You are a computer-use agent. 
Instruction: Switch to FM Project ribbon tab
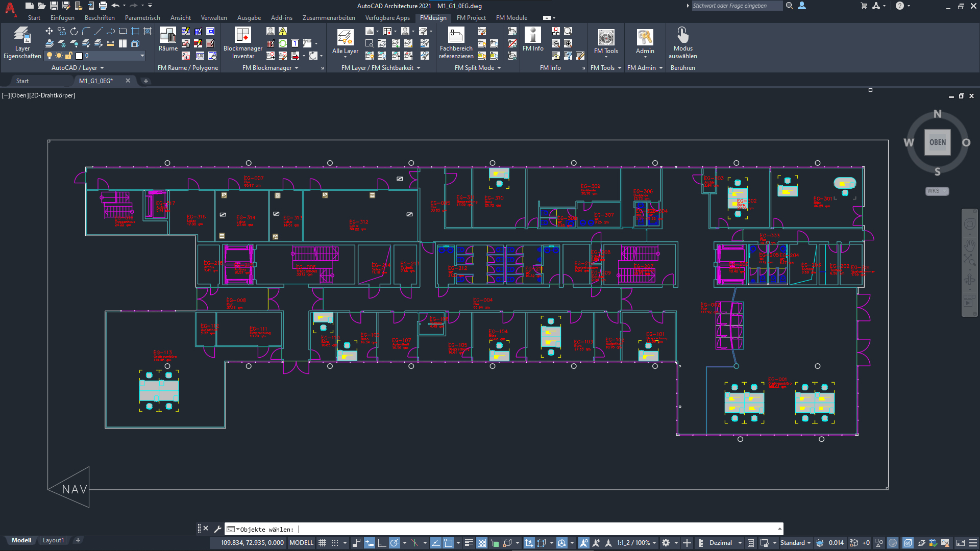point(471,18)
